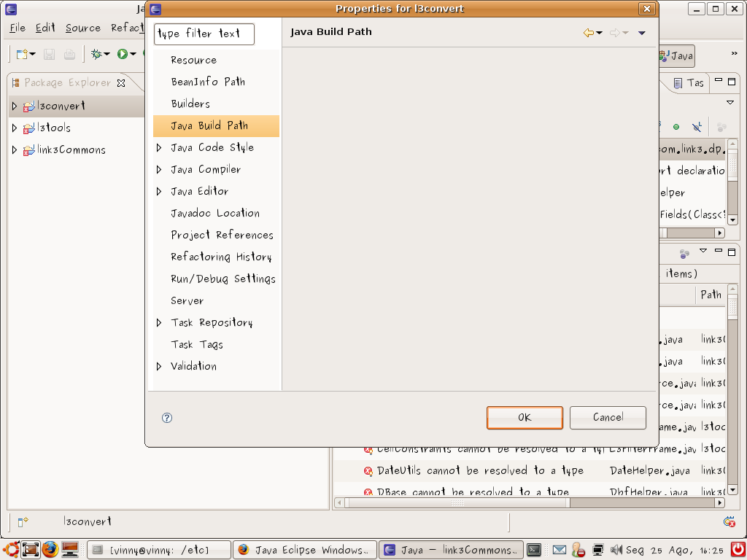The width and height of the screenshot is (747, 560).
Task: Click the green circle icon in outline toolbar
Action: (676, 127)
